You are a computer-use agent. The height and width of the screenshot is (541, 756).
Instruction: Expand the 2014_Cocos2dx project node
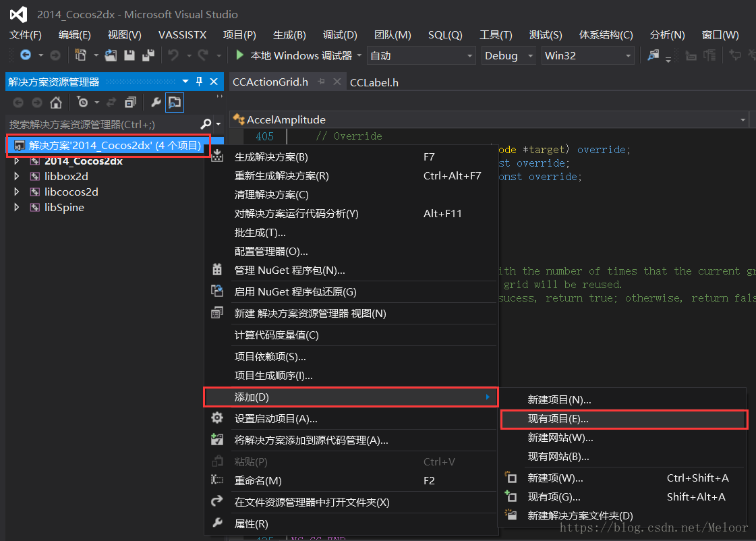16,161
